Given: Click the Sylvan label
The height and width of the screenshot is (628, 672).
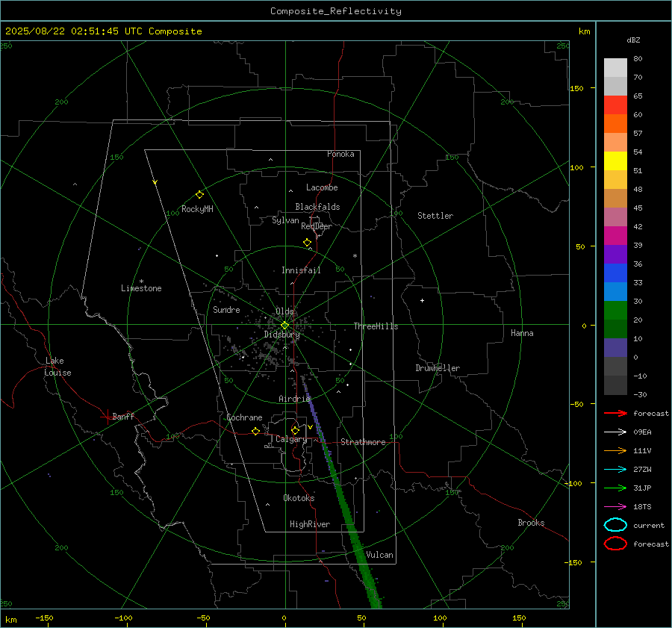Looking at the screenshot, I should [285, 220].
